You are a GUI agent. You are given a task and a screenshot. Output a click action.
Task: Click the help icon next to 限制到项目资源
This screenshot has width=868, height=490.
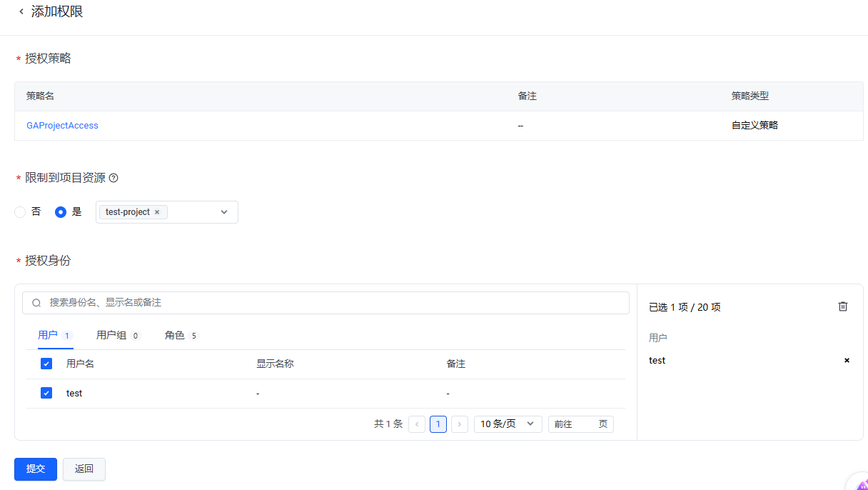point(113,178)
